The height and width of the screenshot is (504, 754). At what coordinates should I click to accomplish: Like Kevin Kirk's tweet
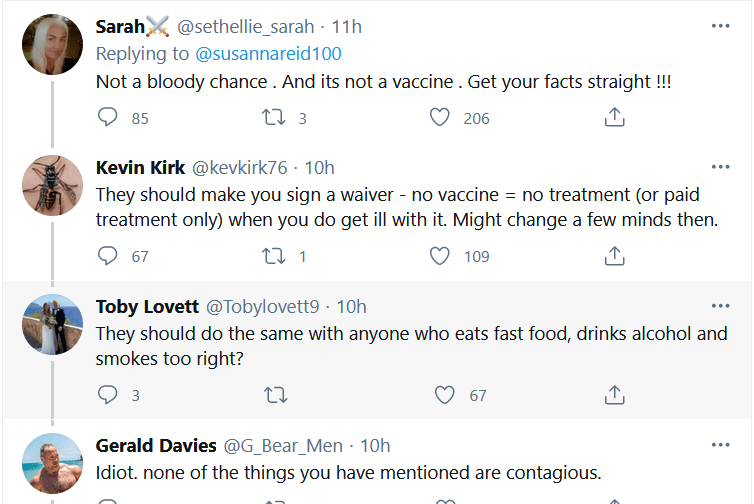(439, 256)
